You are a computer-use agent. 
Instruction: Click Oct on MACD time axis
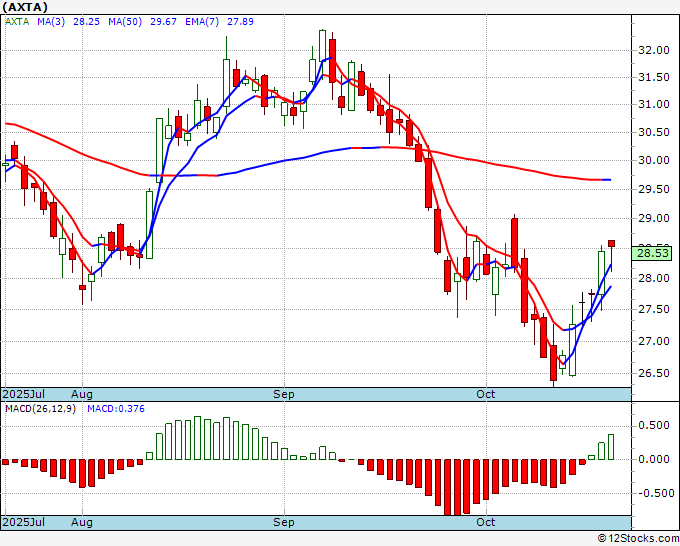click(x=486, y=522)
